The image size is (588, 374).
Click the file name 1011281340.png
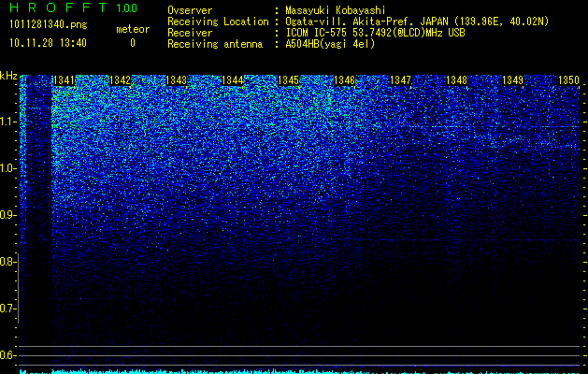49,25
